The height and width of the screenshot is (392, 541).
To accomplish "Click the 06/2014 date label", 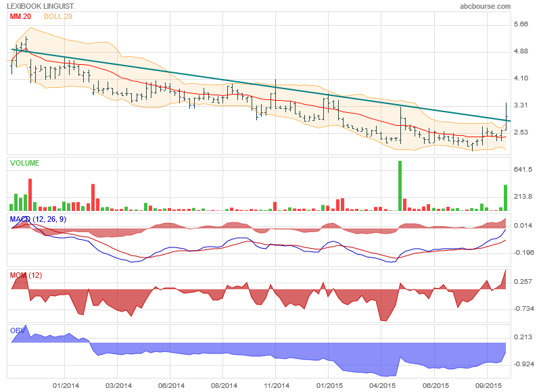I will click(x=171, y=386).
